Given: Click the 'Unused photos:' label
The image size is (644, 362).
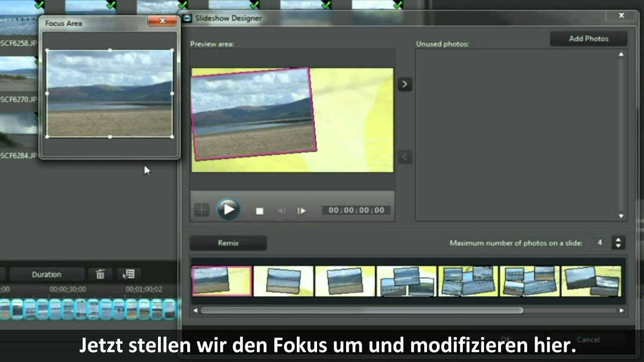Looking at the screenshot, I should coord(442,44).
